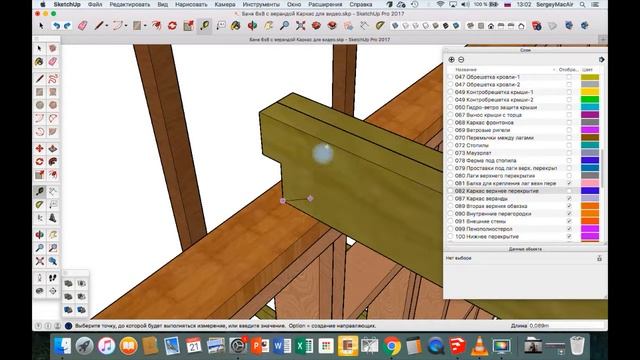Select the Dimension tool in side palette

click(53, 191)
